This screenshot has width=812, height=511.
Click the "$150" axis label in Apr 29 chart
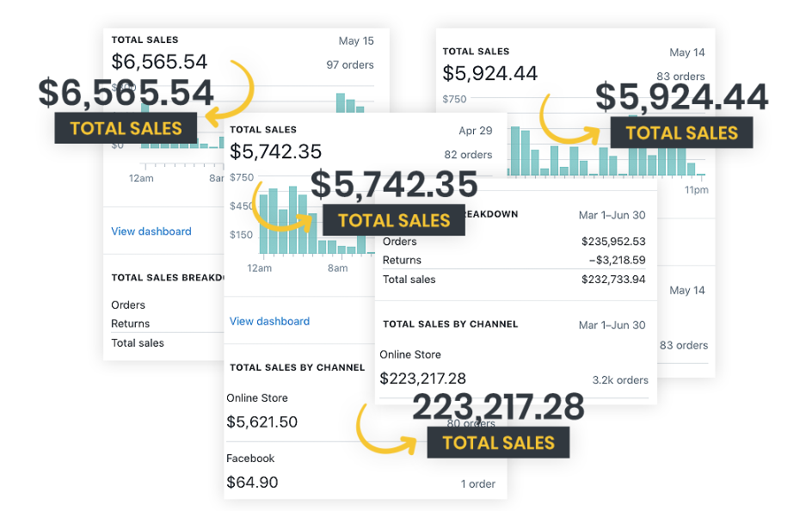pyautogui.click(x=242, y=235)
